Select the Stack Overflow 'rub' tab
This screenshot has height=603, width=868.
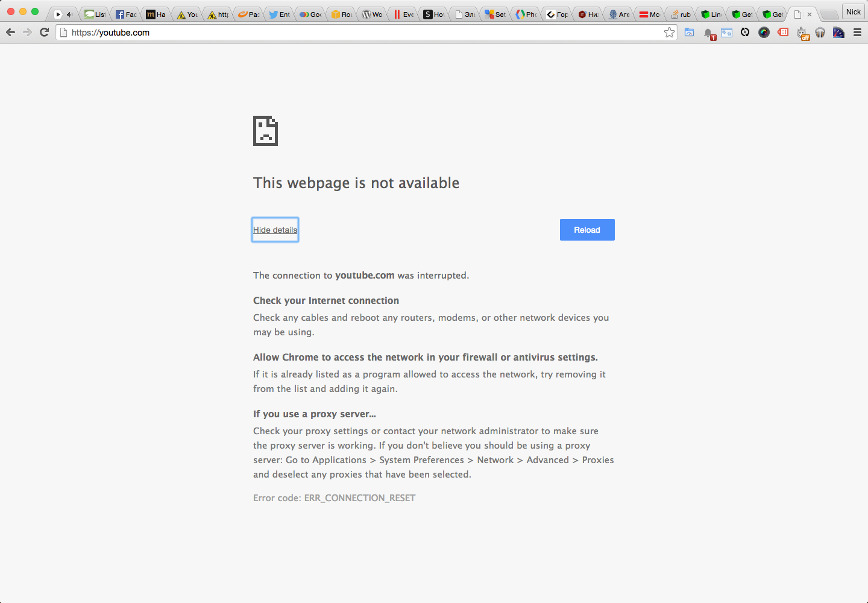680,14
